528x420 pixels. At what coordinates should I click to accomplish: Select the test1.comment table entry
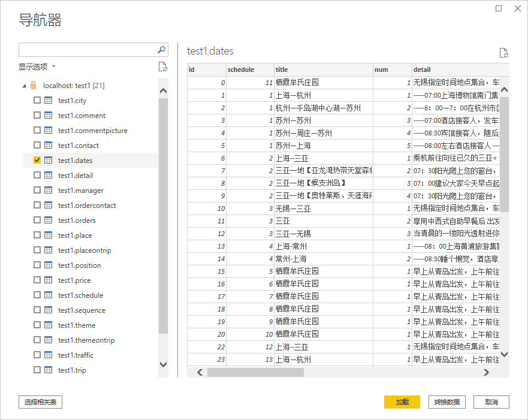click(82, 116)
